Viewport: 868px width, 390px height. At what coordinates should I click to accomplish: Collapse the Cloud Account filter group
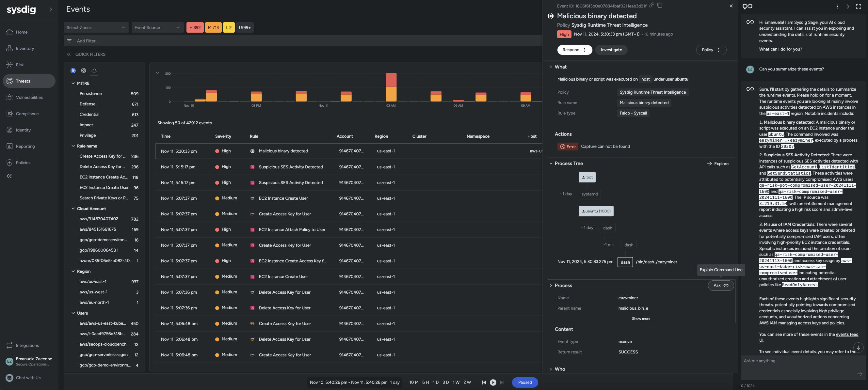coord(73,209)
